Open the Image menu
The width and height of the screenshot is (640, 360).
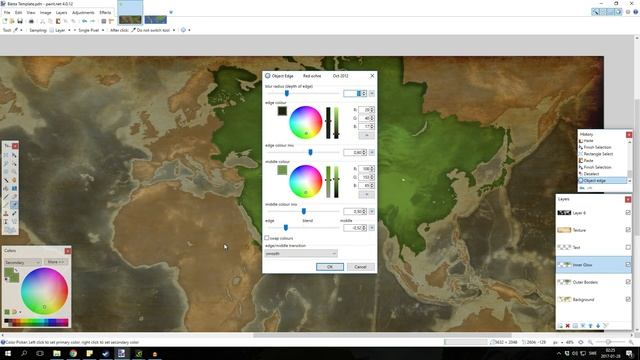point(45,13)
